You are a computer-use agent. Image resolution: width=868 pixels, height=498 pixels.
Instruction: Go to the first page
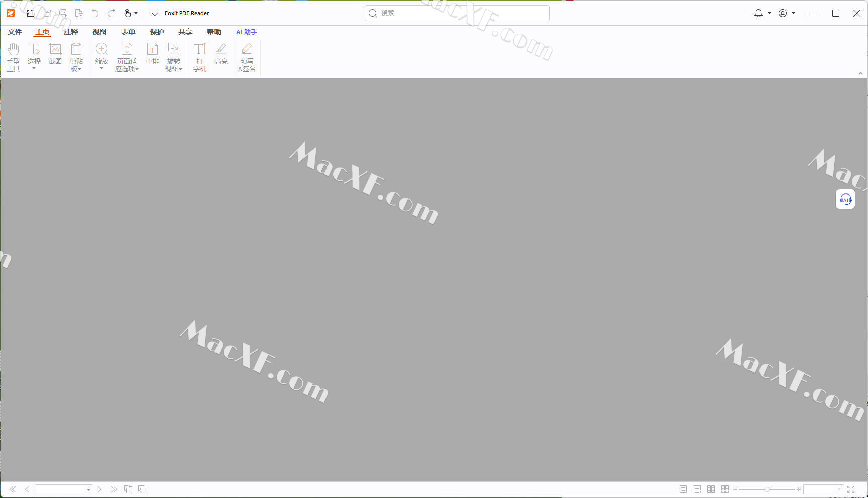[x=13, y=489]
